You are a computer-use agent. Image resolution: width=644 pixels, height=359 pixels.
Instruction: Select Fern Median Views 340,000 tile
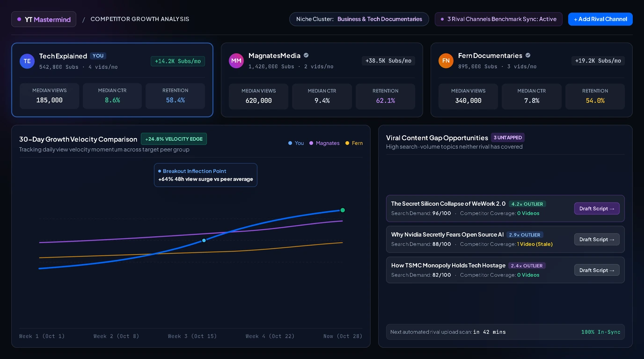[468, 96]
